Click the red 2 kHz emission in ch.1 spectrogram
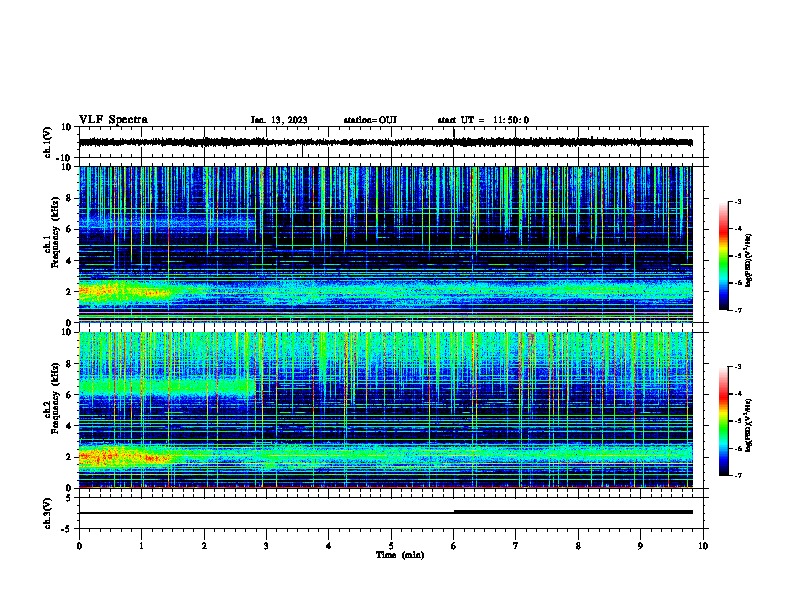792x612 pixels. pyautogui.click(x=124, y=291)
